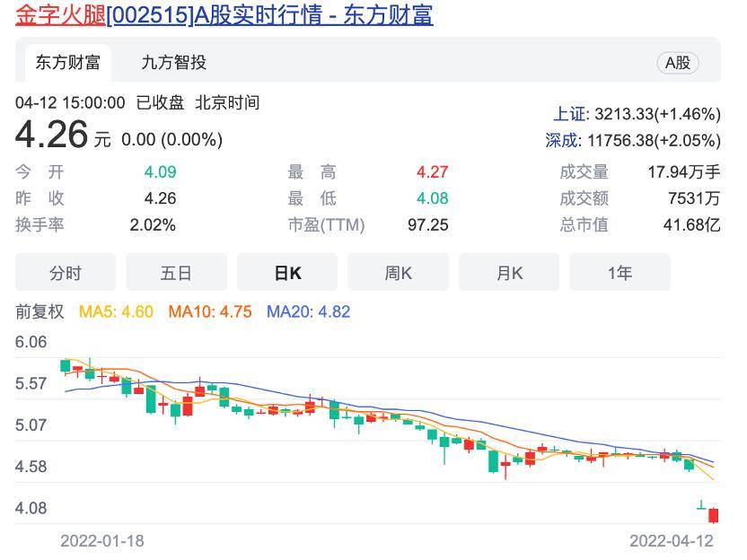Viewport: 747px width, 560px height.
Task: Click the 总市值 value 41.68亿
Action: (x=691, y=224)
